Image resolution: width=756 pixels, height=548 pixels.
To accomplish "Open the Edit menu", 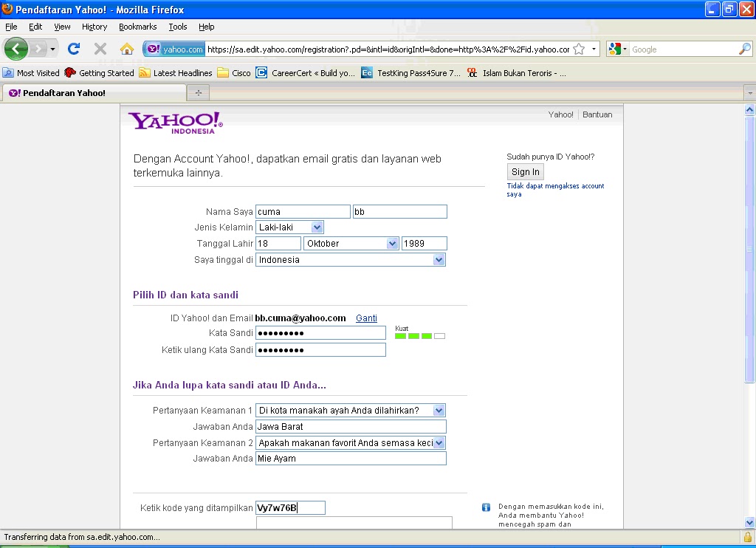I will (35, 27).
